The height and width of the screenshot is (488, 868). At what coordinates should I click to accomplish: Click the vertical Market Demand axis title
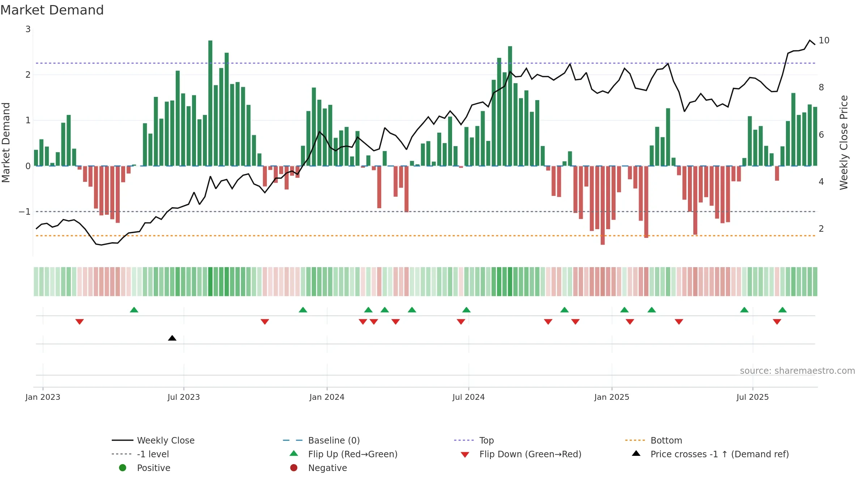pos(6,142)
